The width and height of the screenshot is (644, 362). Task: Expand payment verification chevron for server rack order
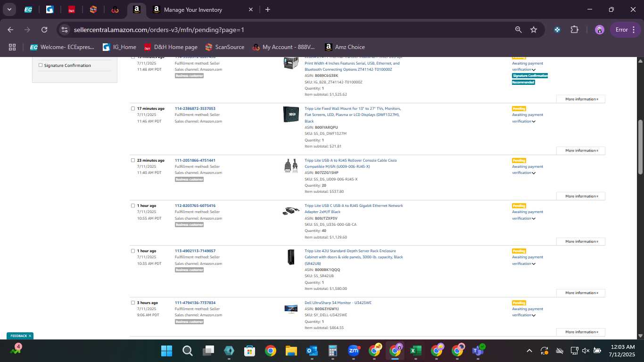tap(534, 264)
